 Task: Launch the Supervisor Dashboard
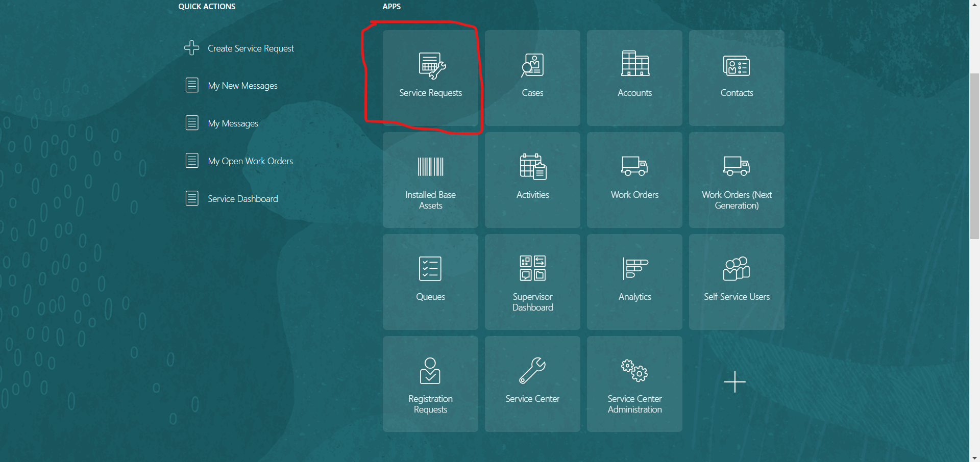[x=532, y=281]
